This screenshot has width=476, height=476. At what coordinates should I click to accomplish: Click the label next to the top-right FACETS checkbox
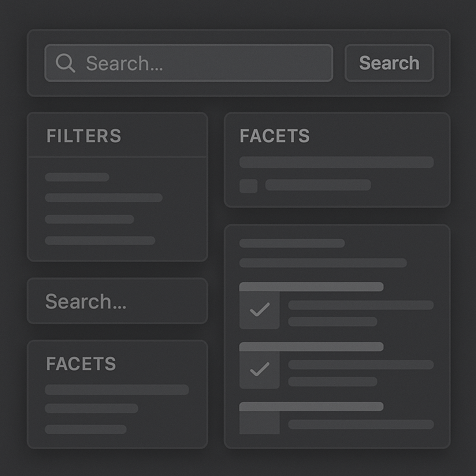pos(318,185)
